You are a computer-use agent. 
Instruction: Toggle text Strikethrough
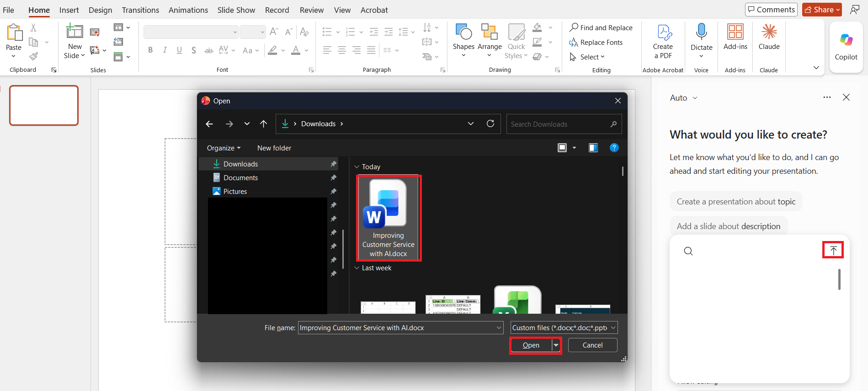(209, 50)
